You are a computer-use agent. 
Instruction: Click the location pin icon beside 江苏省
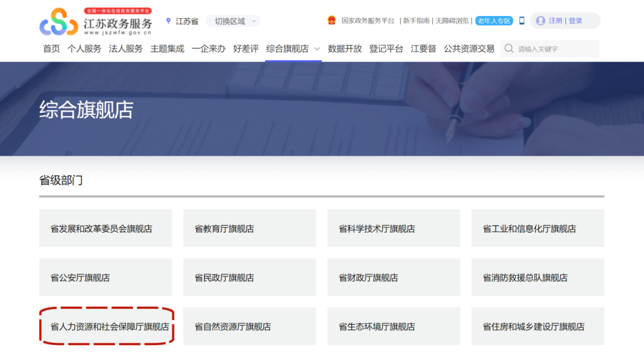(169, 21)
